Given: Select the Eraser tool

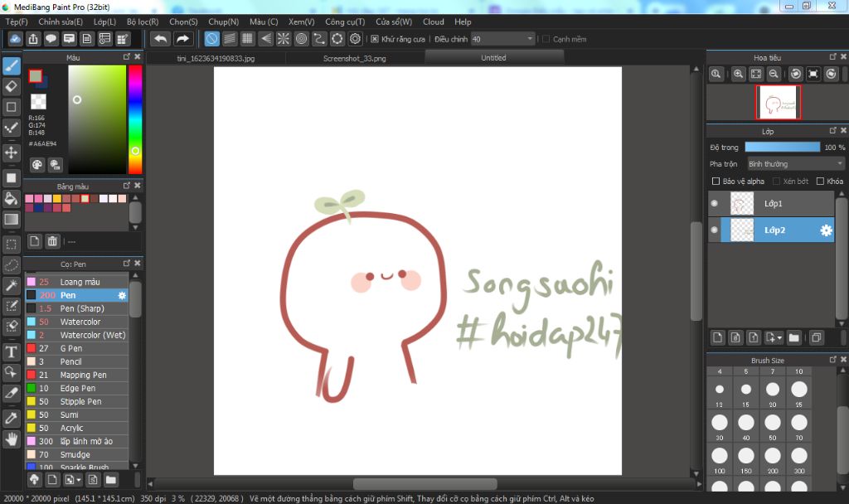Looking at the screenshot, I should [x=12, y=86].
